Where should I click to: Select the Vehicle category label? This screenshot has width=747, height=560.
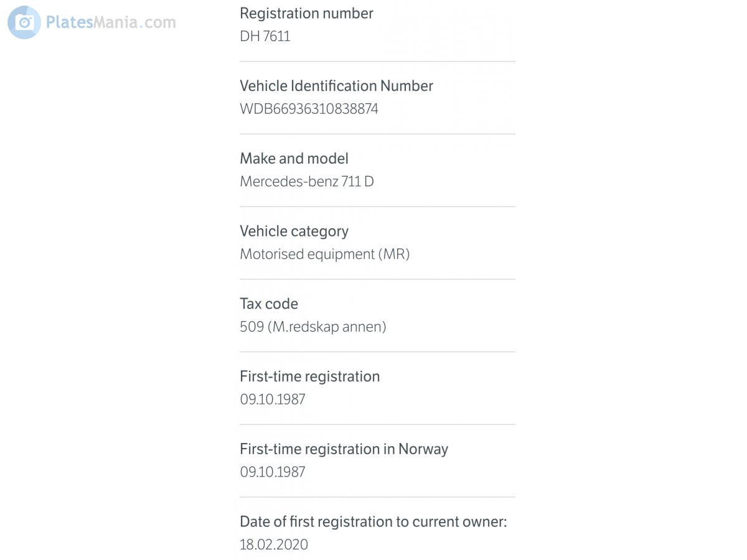click(294, 231)
